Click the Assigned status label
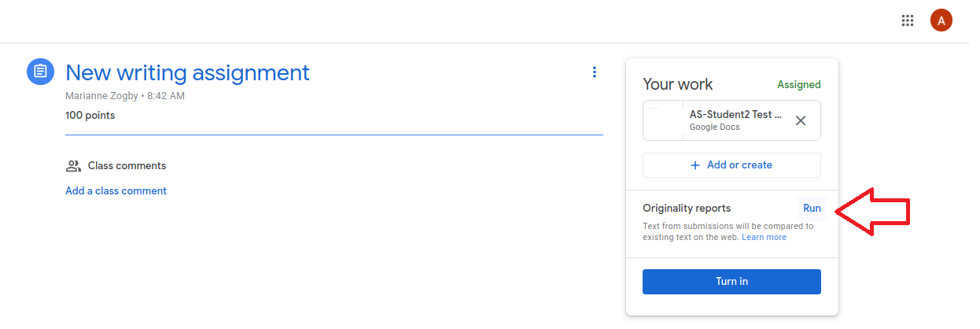Image resolution: width=980 pixels, height=329 pixels. click(798, 84)
